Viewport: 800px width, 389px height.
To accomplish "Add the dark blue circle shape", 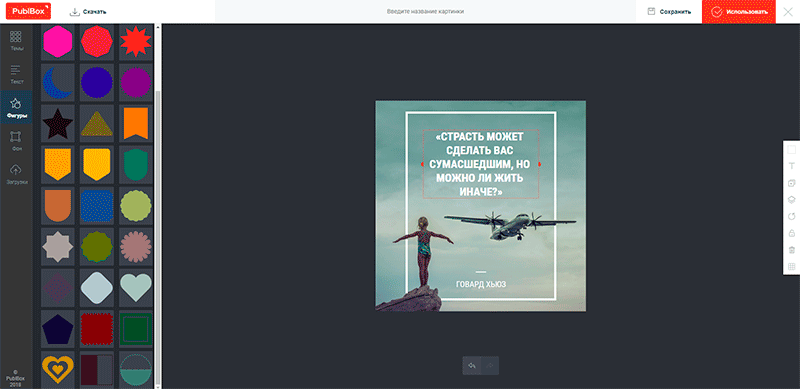I will point(96,82).
